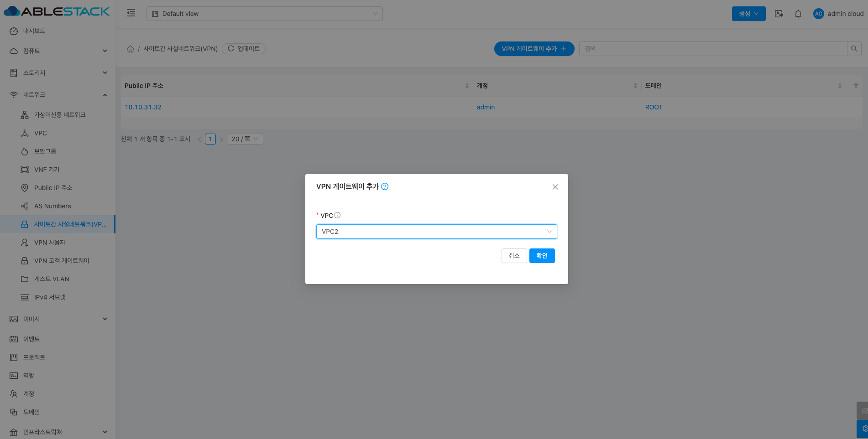Cancel with the 취소 button
This screenshot has width=868, height=439.
coord(514,256)
